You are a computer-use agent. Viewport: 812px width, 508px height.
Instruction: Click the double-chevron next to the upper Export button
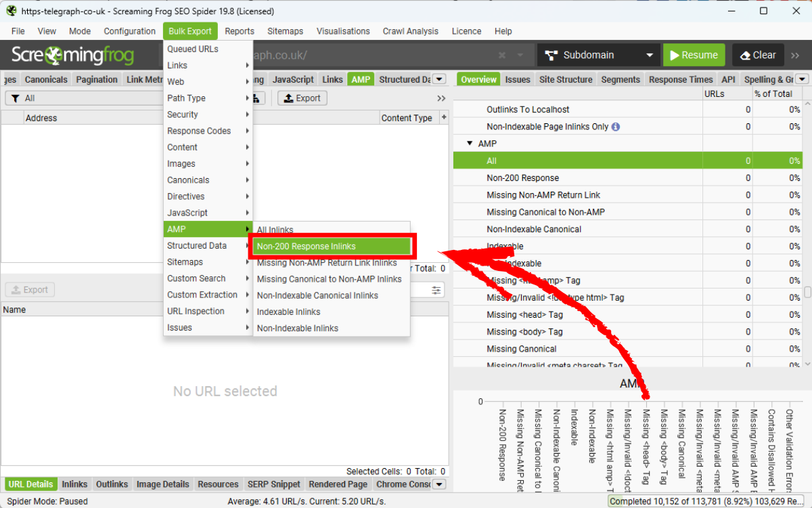(441, 98)
